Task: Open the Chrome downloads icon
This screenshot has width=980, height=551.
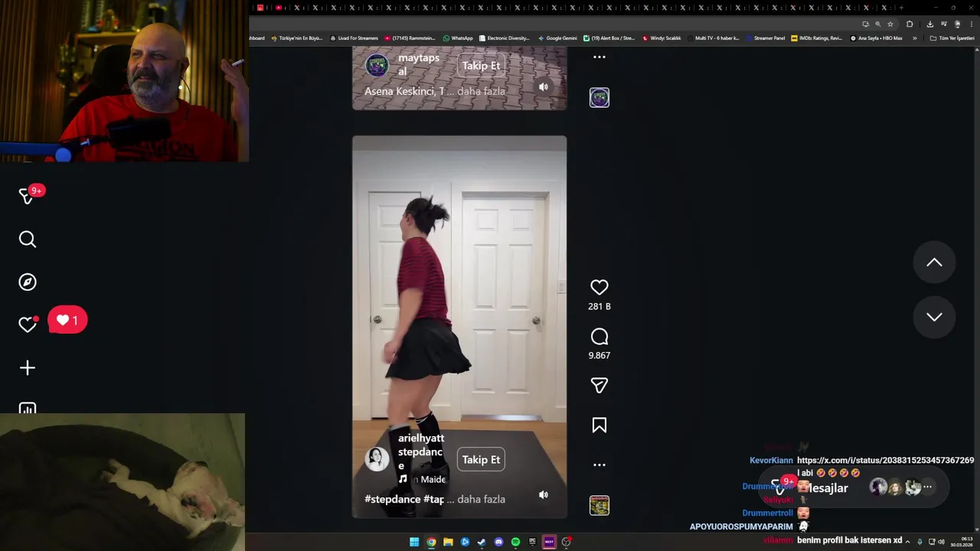Action: (x=930, y=24)
